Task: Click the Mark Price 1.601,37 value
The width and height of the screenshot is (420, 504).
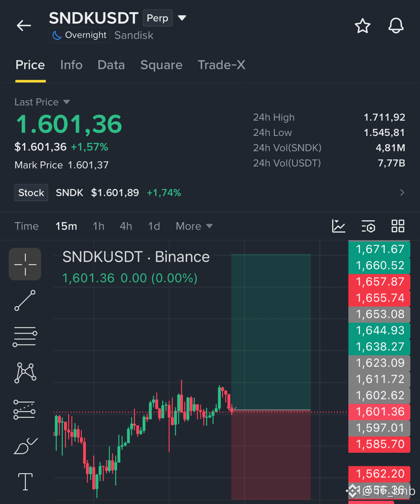Action: (x=88, y=165)
